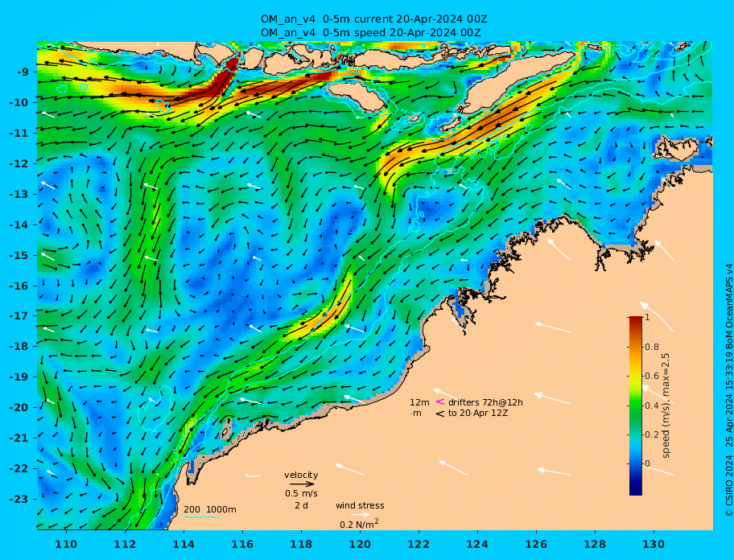Click the velocity scale arrow in legend
734x560 pixels.
[x=302, y=484]
